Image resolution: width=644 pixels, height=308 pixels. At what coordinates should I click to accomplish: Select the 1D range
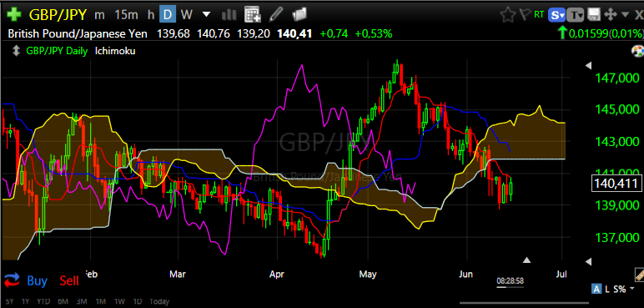pyautogui.click(x=137, y=301)
